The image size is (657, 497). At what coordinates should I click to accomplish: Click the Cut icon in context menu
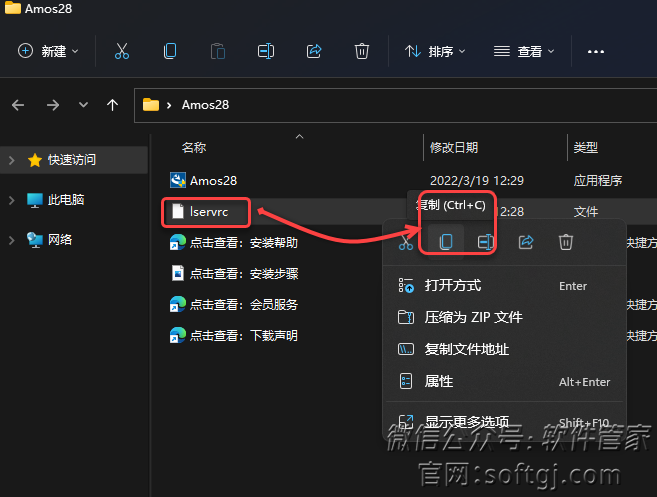click(406, 242)
